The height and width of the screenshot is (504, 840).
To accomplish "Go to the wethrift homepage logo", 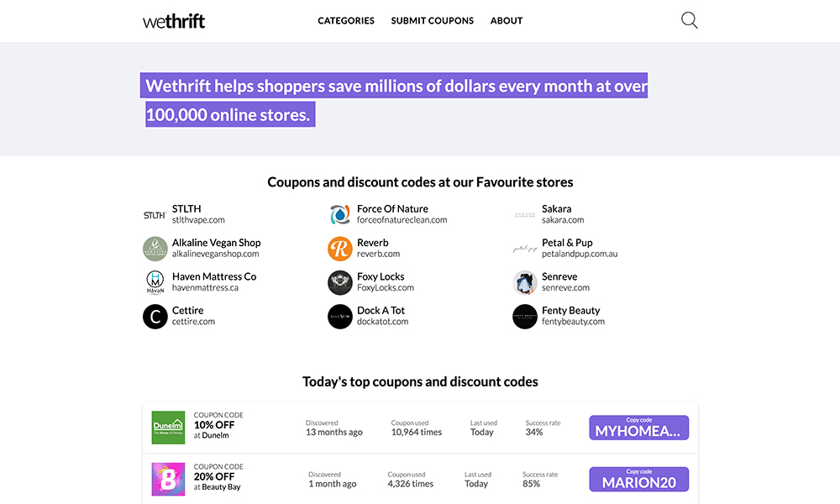I will (174, 21).
